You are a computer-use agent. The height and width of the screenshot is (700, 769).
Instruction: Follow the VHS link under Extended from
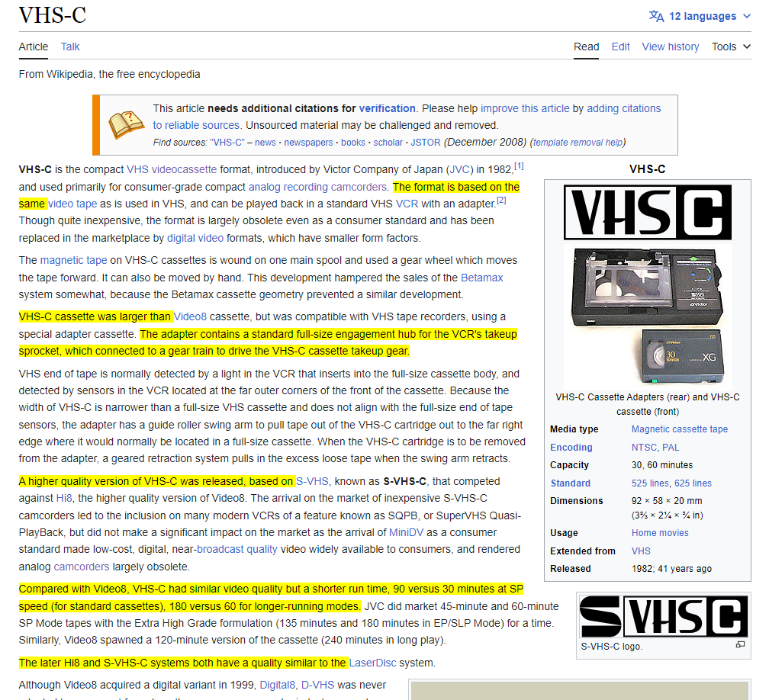click(641, 551)
